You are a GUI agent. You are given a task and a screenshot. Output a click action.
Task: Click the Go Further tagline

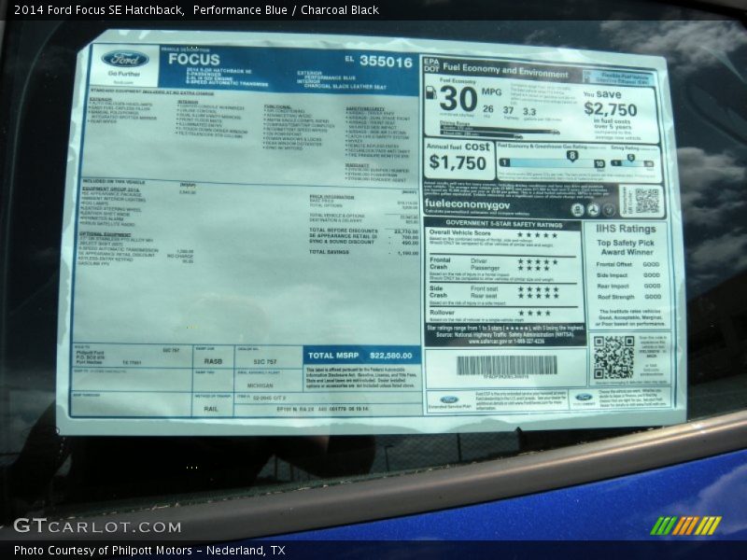click(124, 74)
